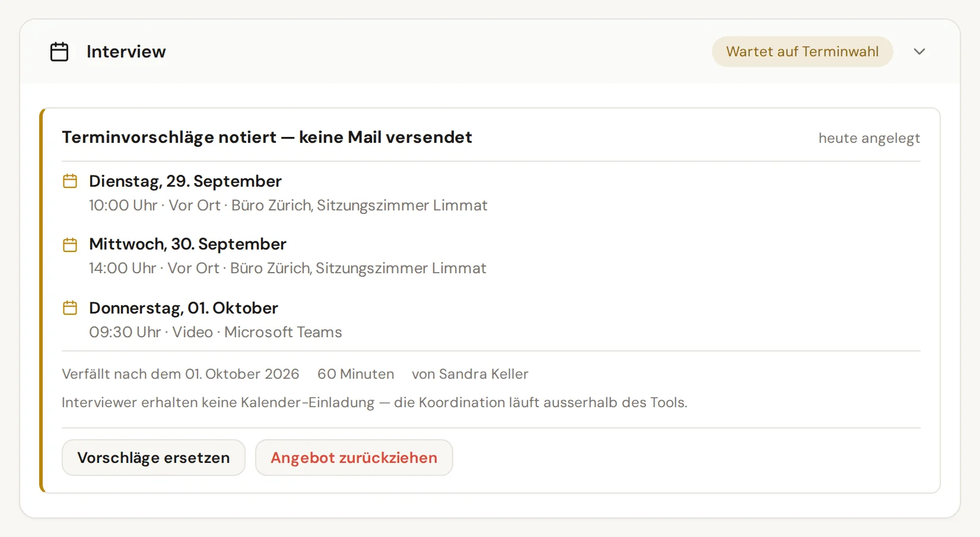Screen dimensions: 980x537
Task: Click the 10:00 Uhr Büro Zürich details line
Action: tap(288, 205)
